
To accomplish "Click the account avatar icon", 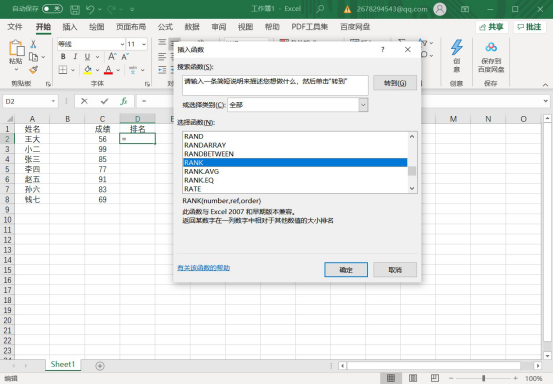I will pos(440,9).
